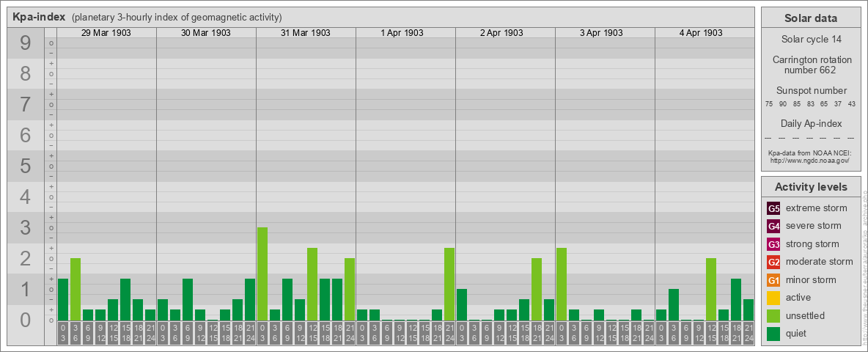Click the unsettled bar on 31 Mar 12-15h
The height and width of the screenshot is (352, 868).
pos(312,285)
